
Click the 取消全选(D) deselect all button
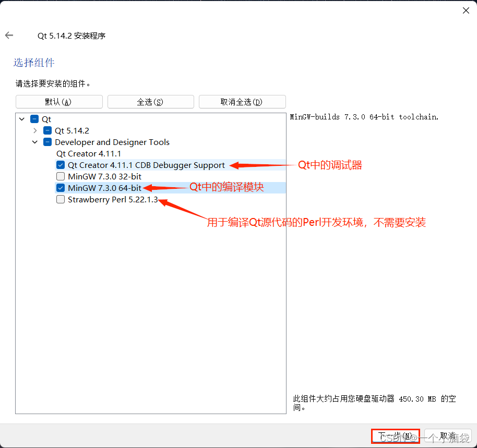pos(242,102)
